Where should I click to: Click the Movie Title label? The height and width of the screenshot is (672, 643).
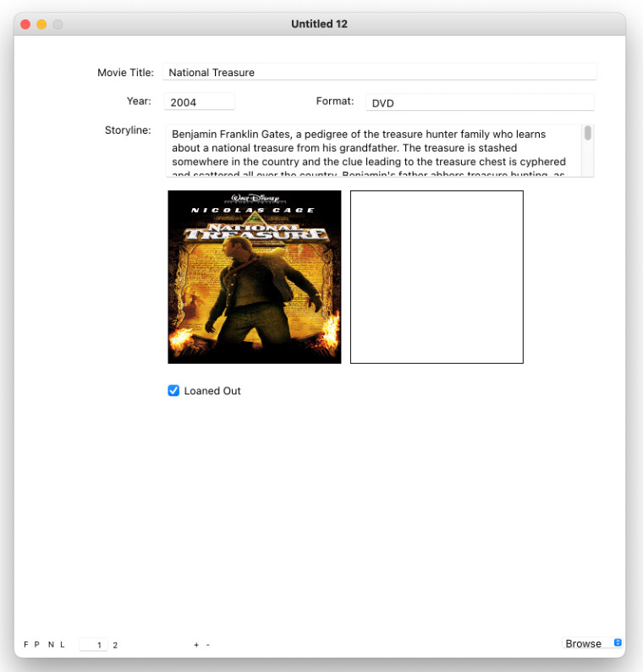125,73
